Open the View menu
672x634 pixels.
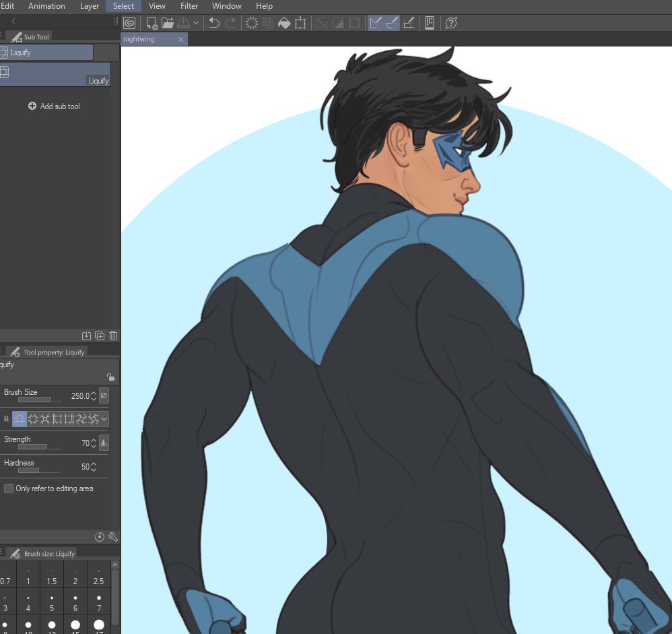[x=157, y=6]
